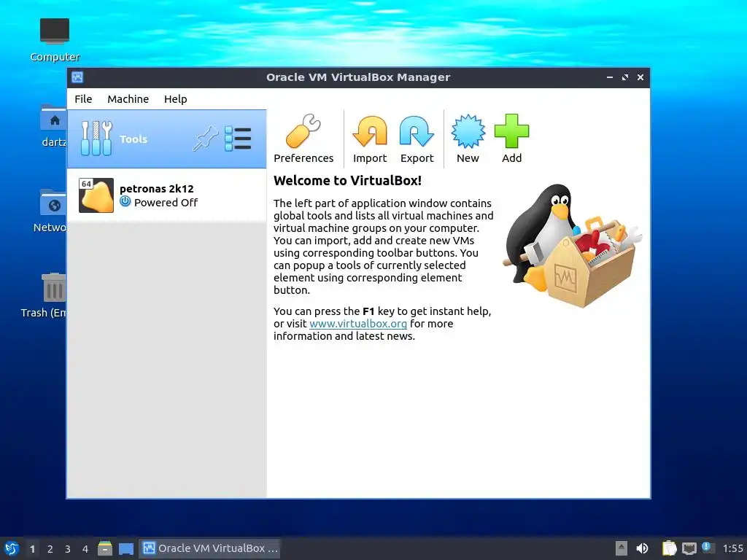Visit the www.virtualbox.org link
The image size is (747, 560).
(357, 324)
